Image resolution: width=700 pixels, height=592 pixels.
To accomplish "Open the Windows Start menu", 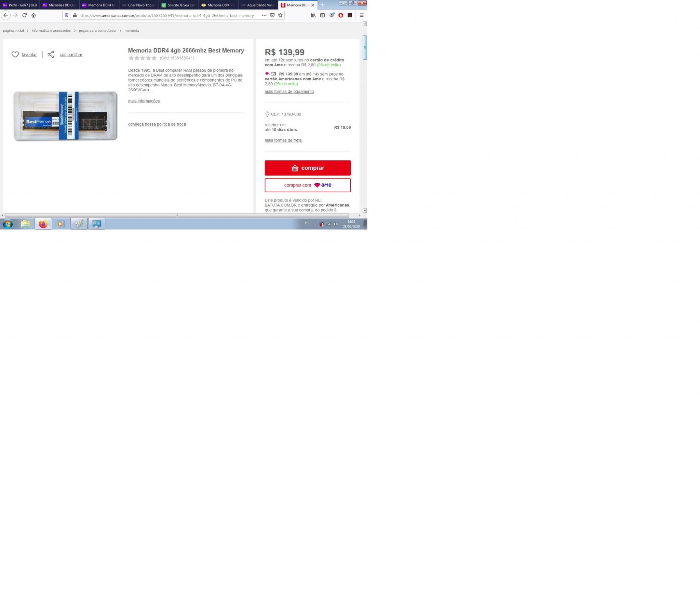I will pyautogui.click(x=8, y=224).
